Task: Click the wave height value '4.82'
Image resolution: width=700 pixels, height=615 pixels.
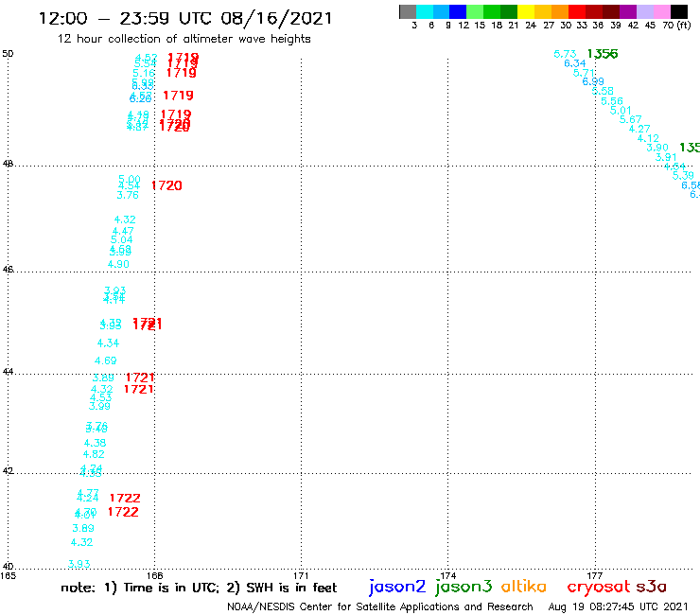Action: click(94, 454)
